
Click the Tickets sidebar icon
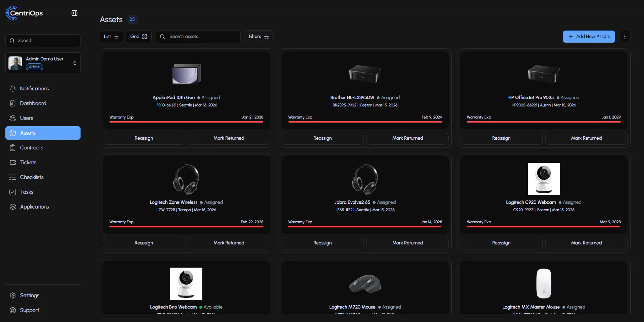click(13, 163)
